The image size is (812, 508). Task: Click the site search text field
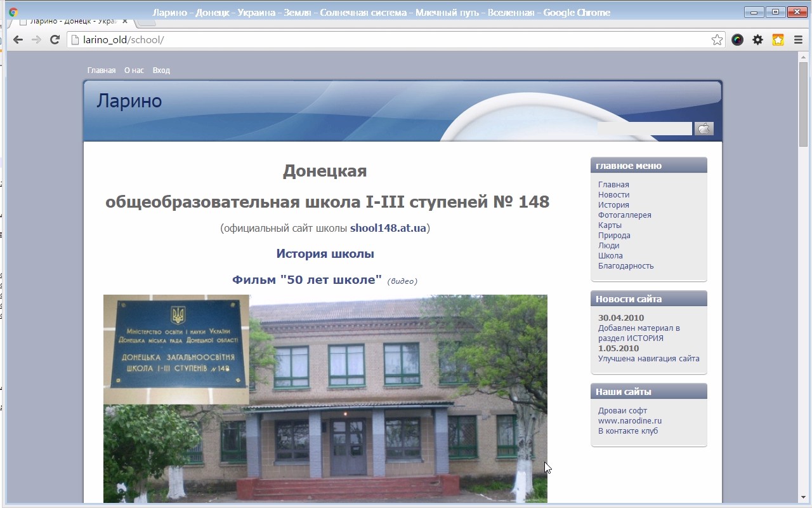[645, 128]
